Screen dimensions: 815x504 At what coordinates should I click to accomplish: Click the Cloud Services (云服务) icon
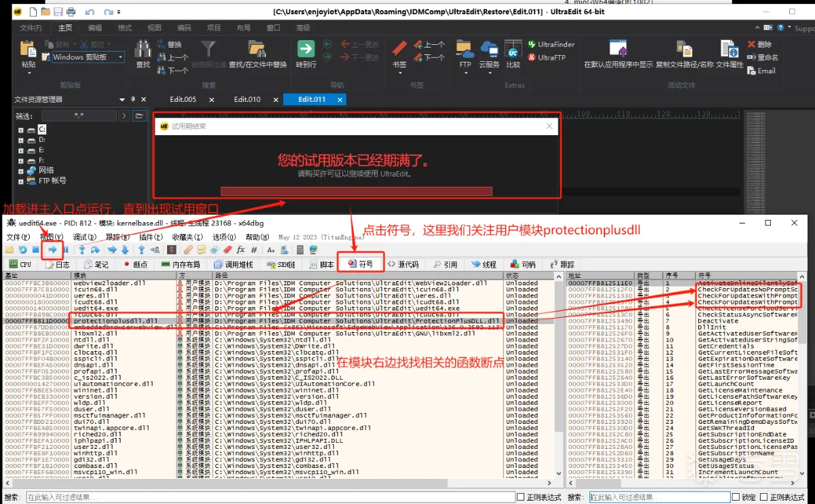(489, 49)
